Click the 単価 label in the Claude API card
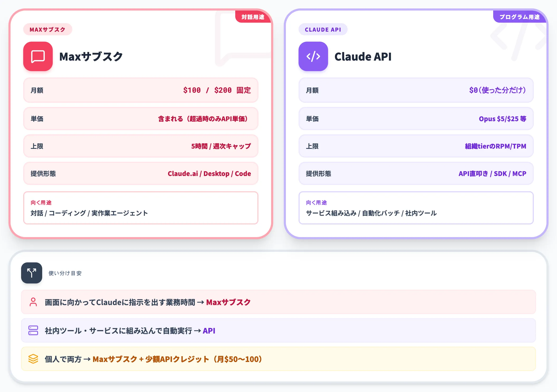The height and width of the screenshot is (392, 557). pyautogui.click(x=312, y=119)
